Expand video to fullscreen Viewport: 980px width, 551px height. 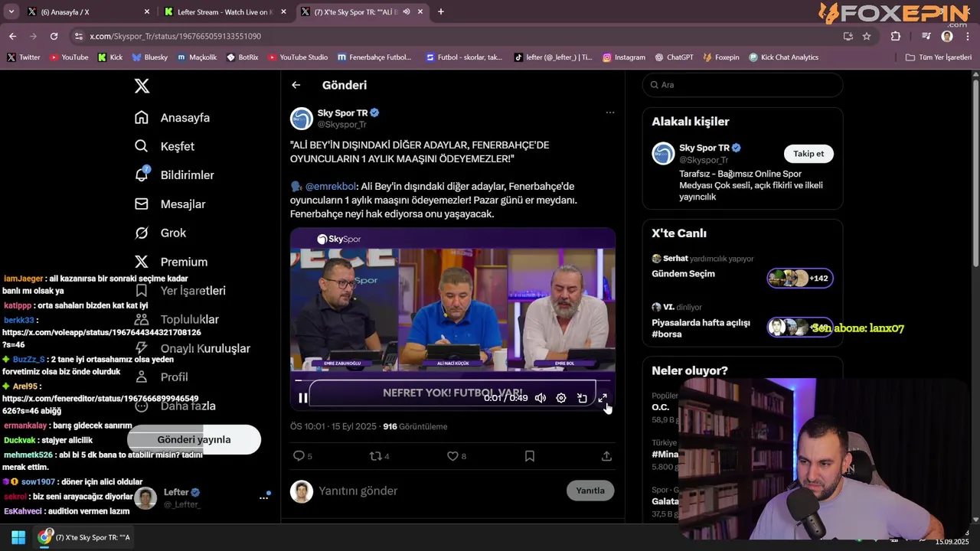tap(603, 398)
